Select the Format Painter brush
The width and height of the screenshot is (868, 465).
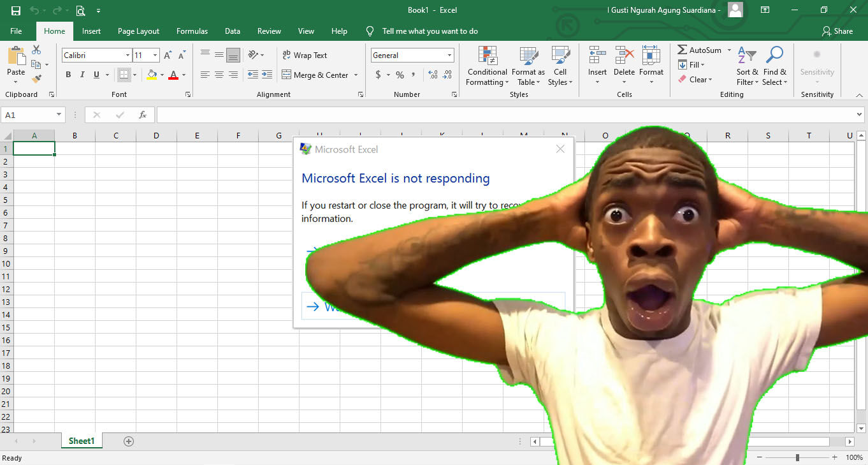click(x=36, y=79)
